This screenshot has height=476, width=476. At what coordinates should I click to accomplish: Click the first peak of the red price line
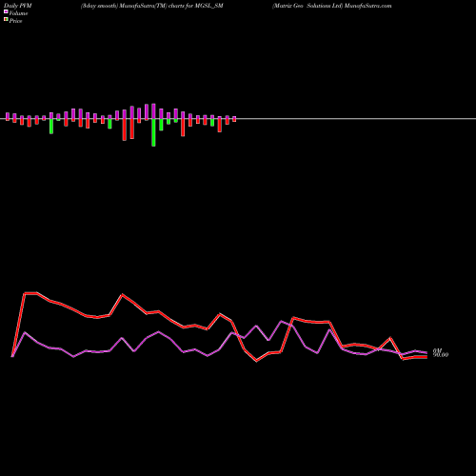coord(30,293)
